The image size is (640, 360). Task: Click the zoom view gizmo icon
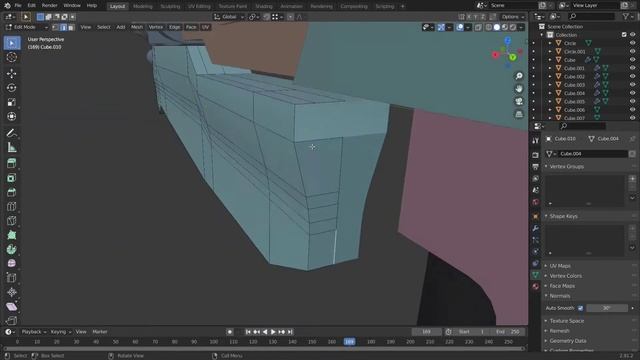click(519, 76)
